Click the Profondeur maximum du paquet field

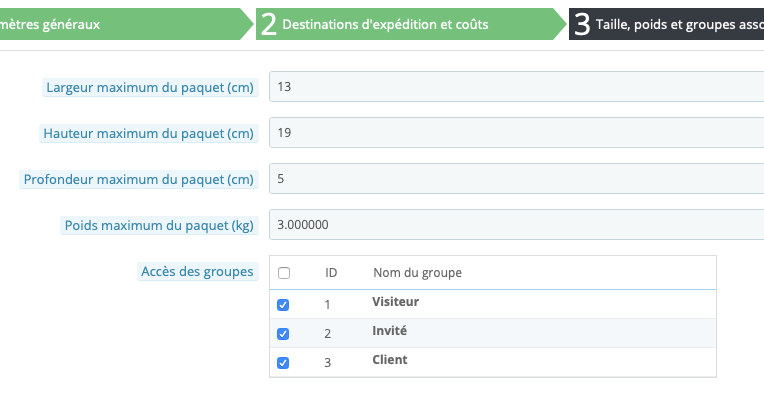[x=516, y=179]
